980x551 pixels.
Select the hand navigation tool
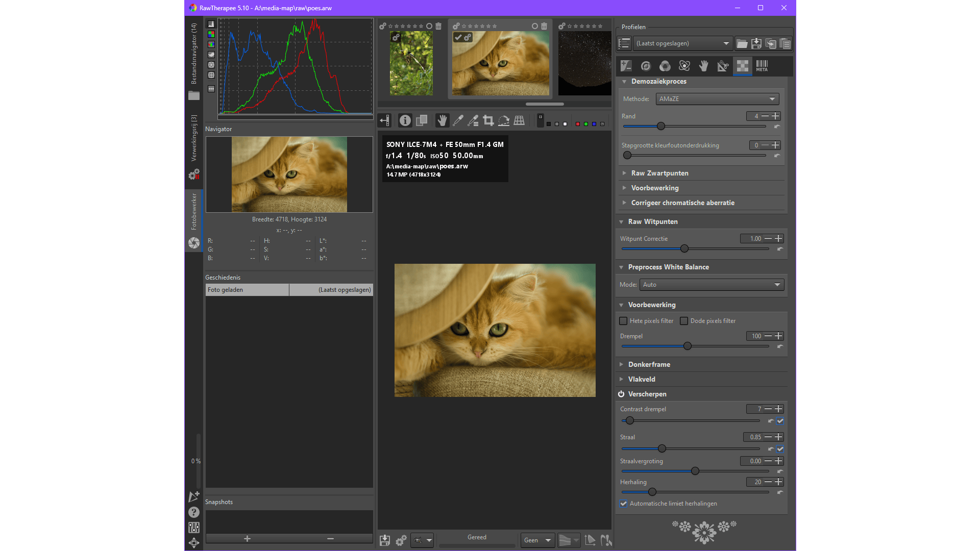pos(442,120)
